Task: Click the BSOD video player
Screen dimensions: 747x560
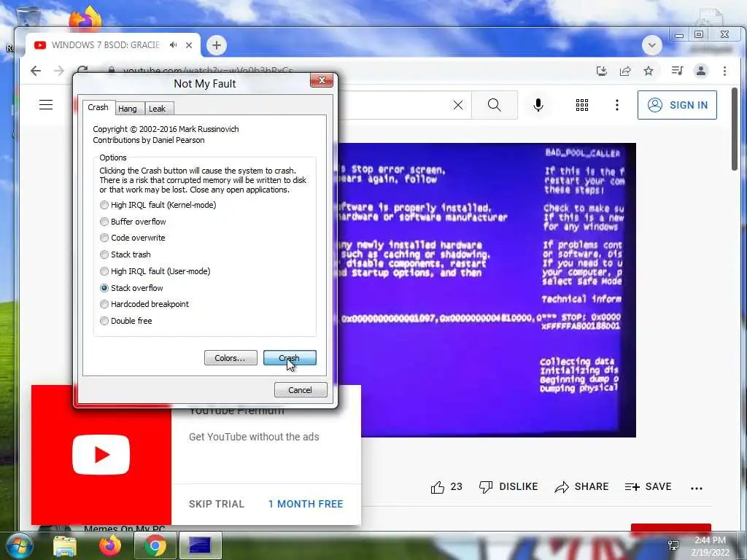Action: click(486, 289)
